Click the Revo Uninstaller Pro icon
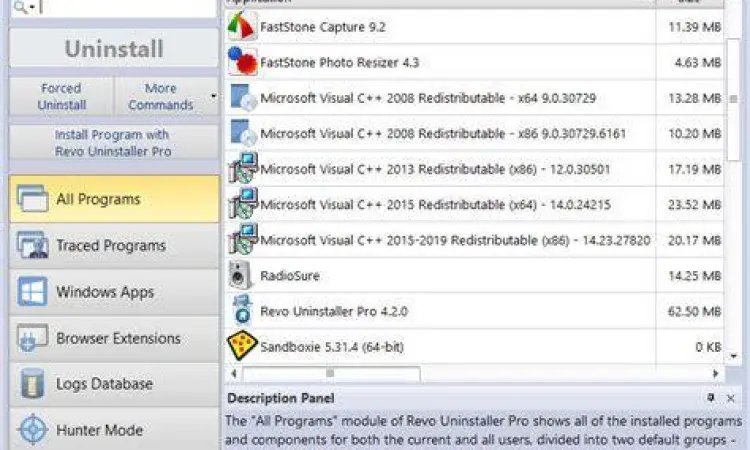Screen dimensions: 750x450 pyautogui.click(x=243, y=310)
